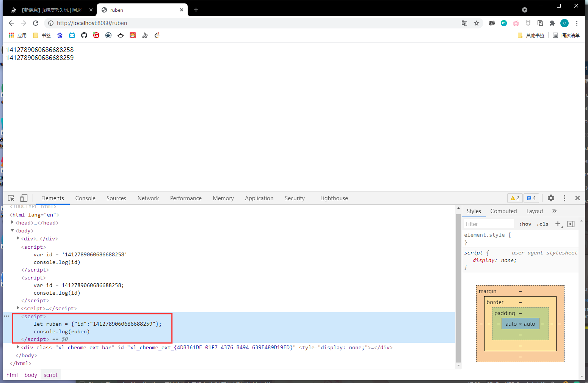Focus the Styles Filter input field
588x383 pixels.
[x=488, y=224]
